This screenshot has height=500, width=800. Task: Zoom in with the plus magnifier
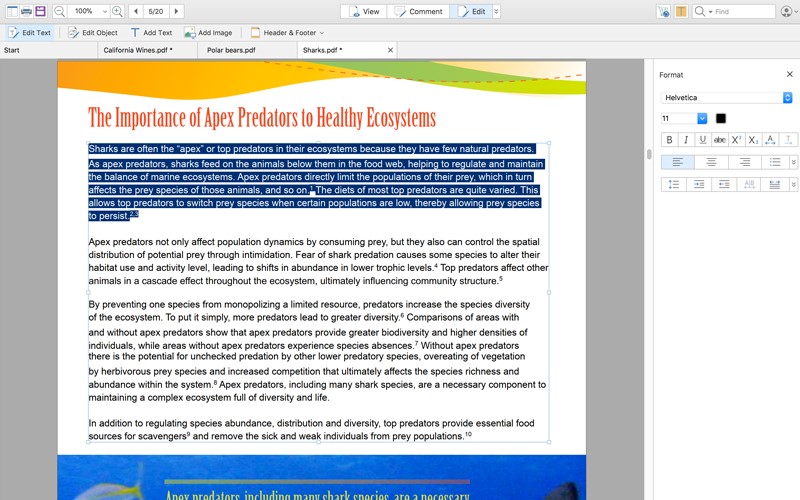117,11
